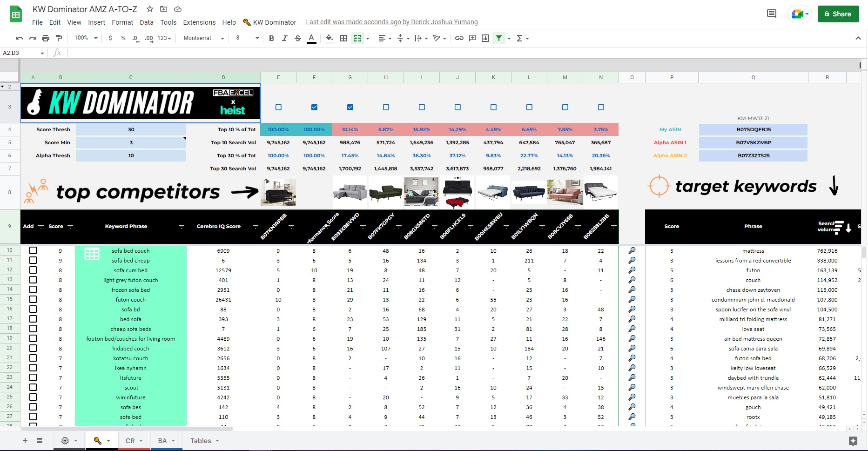Print the spreadsheet using printer icon
The height and width of the screenshot is (451, 868).
[46, 38]
